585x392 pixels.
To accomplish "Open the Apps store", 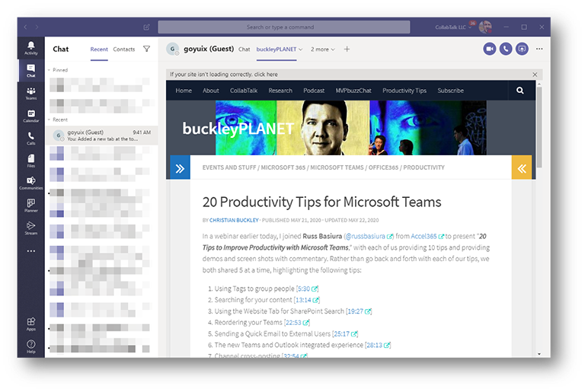I will pyautogui.click(x=31, y=323).
